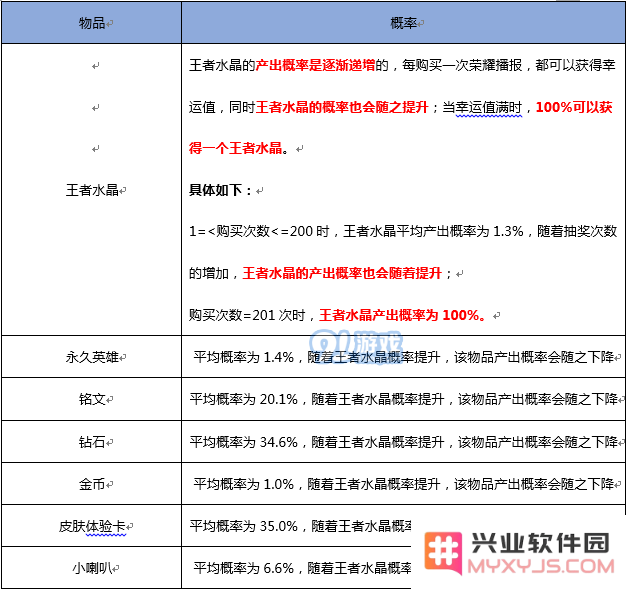Image resolution: width=627 pixels, height=590 pixels.
Task: Click the 平均概率为 20.1% probability cell
Action: pos(403,399)
